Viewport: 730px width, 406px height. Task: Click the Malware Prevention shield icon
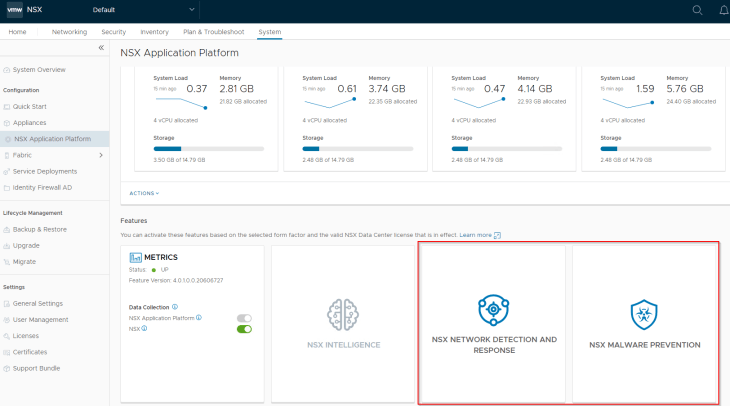click(644, 315)
